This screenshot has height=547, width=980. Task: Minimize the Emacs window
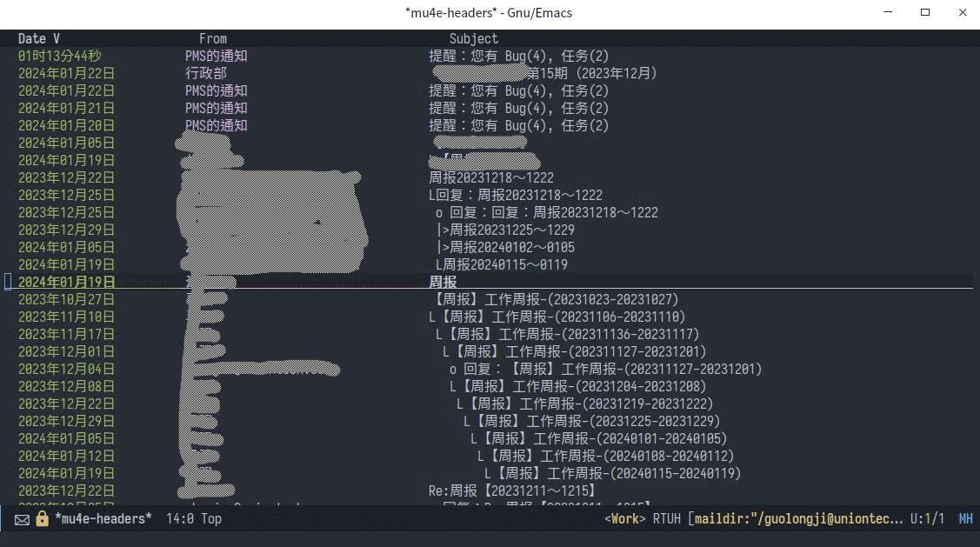coord(888,12)
